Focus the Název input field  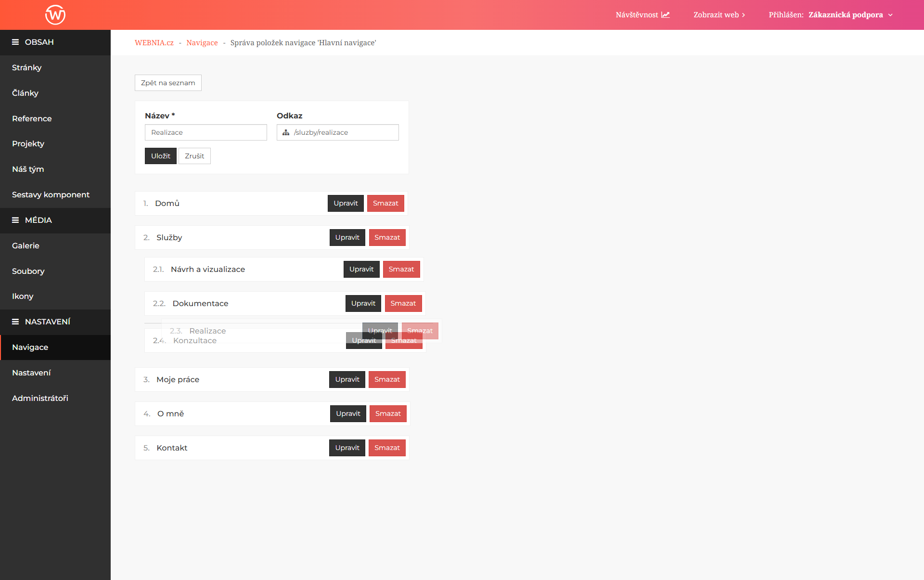(206, 132)
